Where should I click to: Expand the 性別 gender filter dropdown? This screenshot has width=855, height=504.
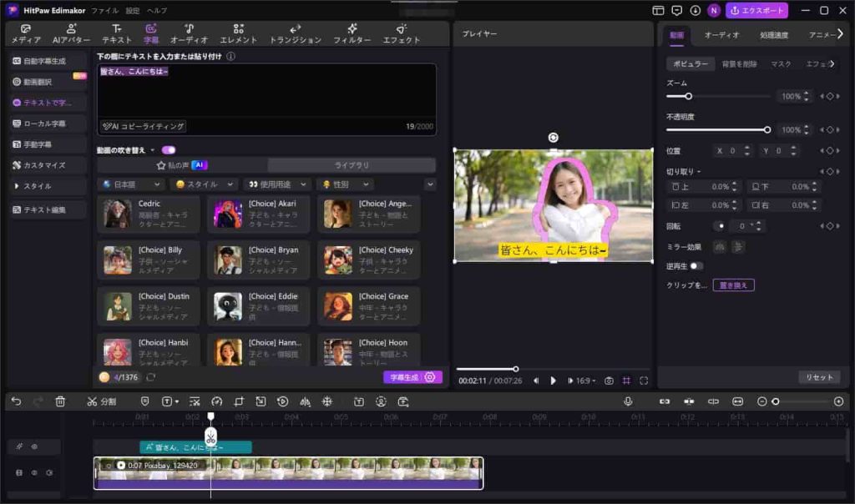pos(346,184)
